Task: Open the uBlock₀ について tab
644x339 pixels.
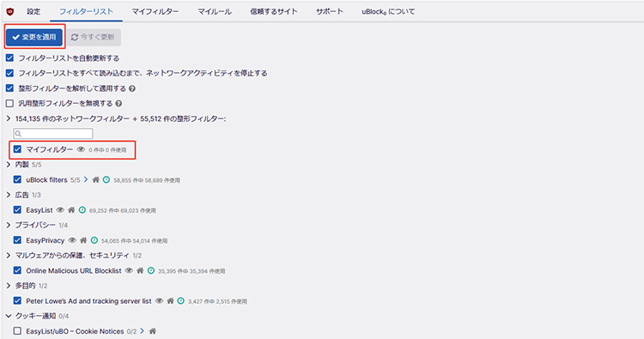Action: pyautogui.click(x=388, y=12)
